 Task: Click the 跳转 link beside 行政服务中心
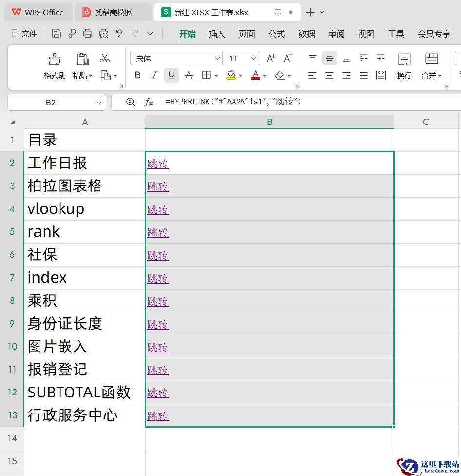(158, 416)
